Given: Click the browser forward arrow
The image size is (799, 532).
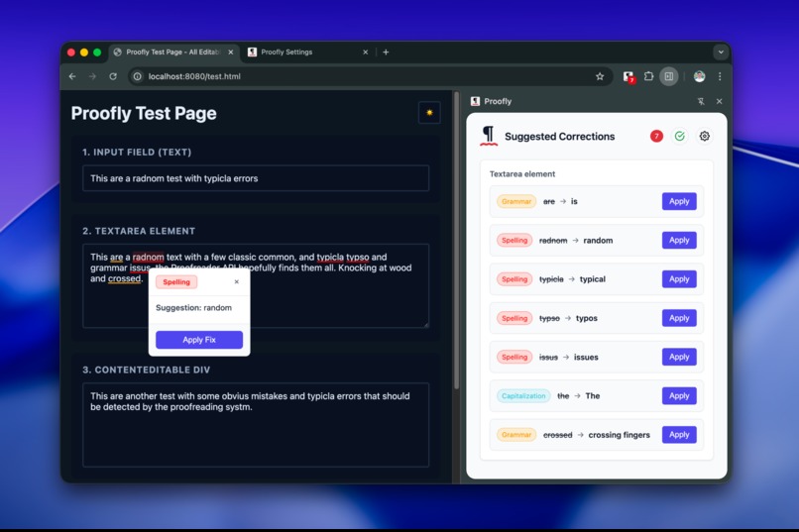Looking at the screenshot, I should pos(92,76).
